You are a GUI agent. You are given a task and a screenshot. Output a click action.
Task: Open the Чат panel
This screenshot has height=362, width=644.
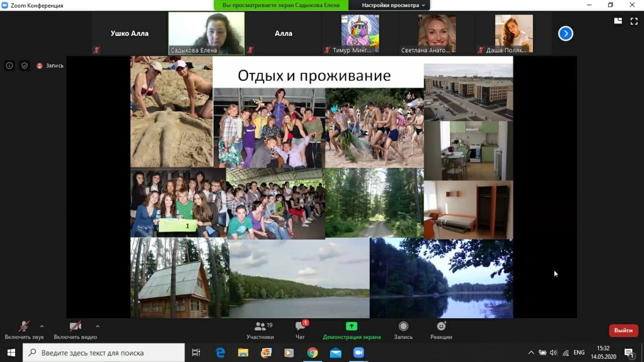pos(300,330)
